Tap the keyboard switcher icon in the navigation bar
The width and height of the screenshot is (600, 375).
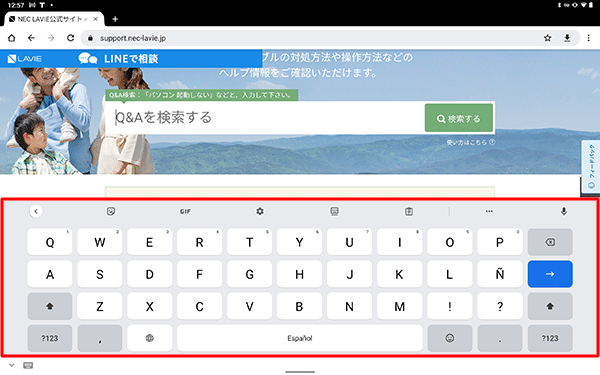(x=28, y=365)
